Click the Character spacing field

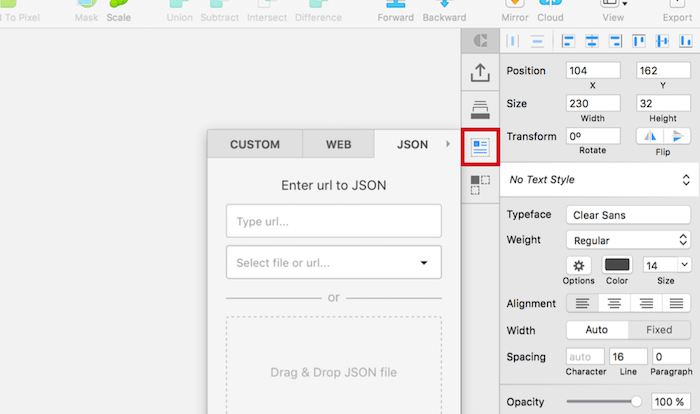tap(585, 356)
